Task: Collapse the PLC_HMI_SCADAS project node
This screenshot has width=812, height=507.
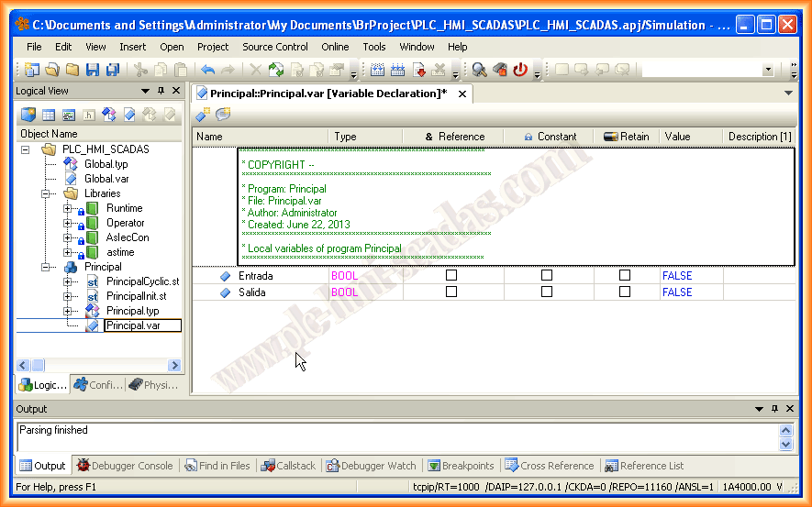Action: pyautogui.click(x=25, y=149)
